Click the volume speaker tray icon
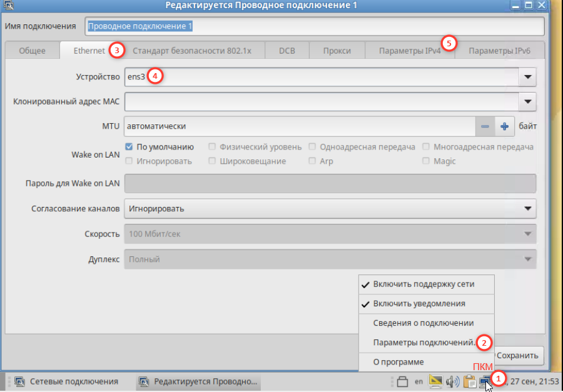 coord(453,381)
